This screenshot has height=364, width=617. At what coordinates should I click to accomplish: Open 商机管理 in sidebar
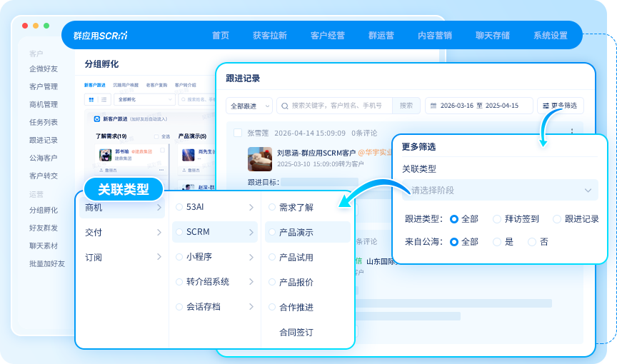point(44,105)
